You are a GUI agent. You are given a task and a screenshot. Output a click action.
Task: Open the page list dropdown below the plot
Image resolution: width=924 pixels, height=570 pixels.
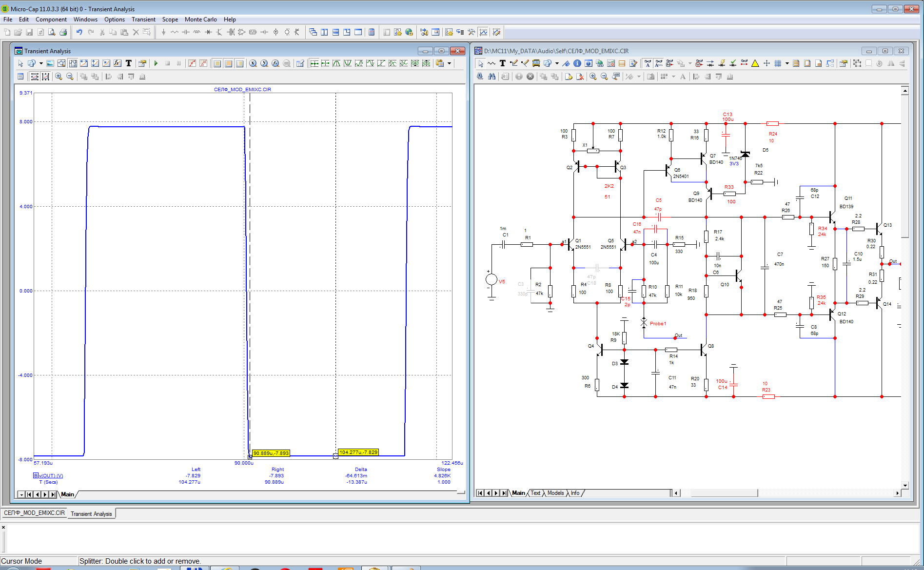click(21, 494)
